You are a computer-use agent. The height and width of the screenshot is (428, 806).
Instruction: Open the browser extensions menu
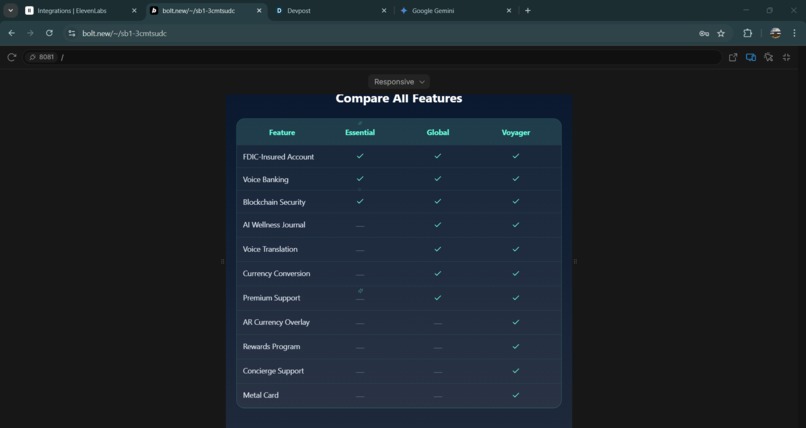tap(747, 33)
